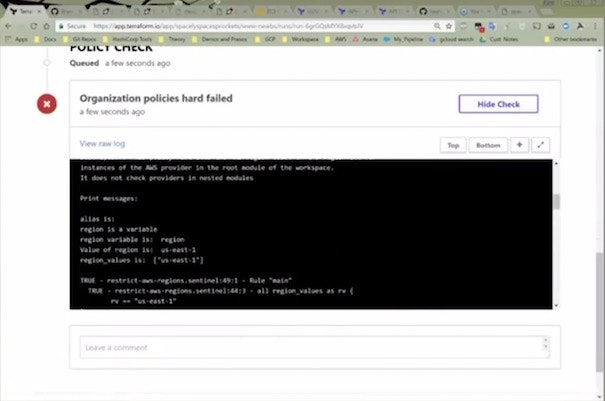This screenshot has height=401, width=605.
Task: Click the log scroll up arrow
Action: 556,164
